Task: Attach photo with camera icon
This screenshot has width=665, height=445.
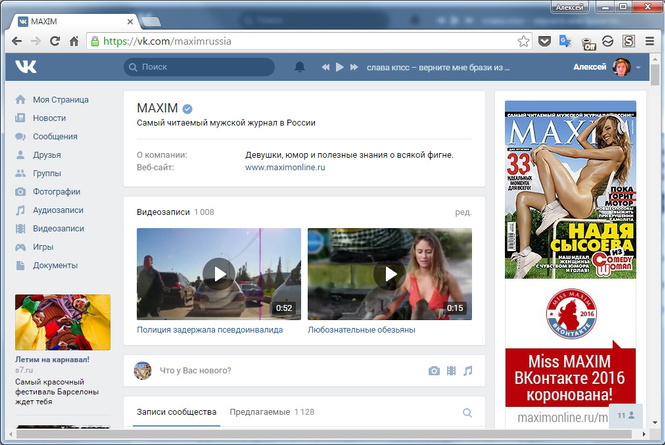Action: [x=434, y=371]
